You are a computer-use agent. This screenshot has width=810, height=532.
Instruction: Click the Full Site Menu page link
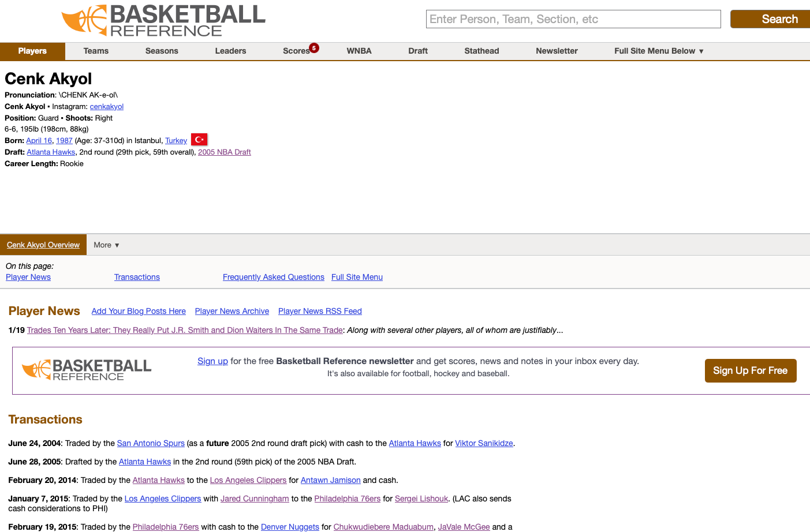357,277
